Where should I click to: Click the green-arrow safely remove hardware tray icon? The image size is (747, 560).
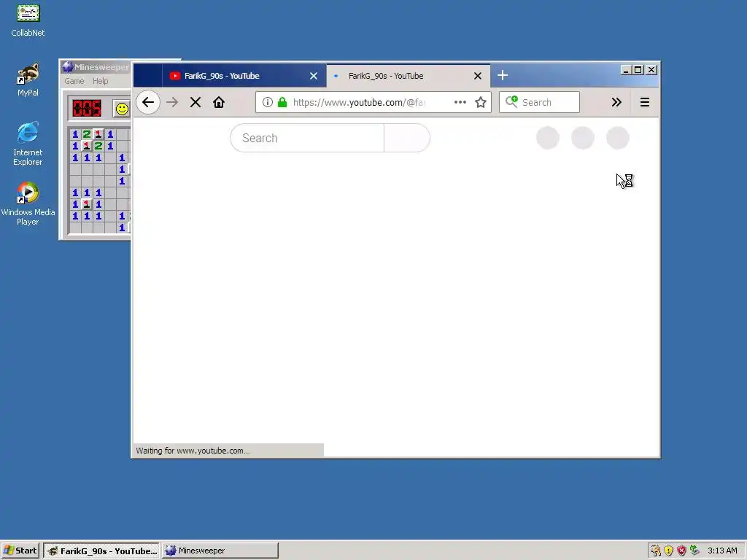click(x=694, y=551)
